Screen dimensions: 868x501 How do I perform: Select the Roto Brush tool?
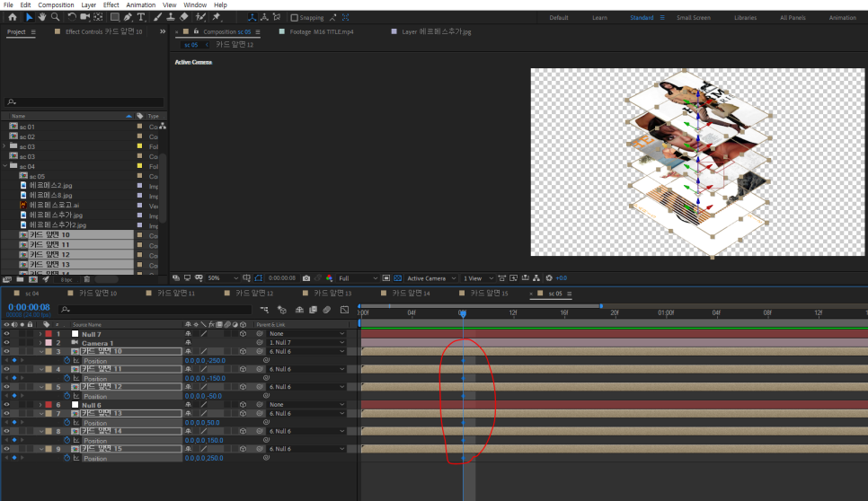pyautogui.click(x=200, y=17)
